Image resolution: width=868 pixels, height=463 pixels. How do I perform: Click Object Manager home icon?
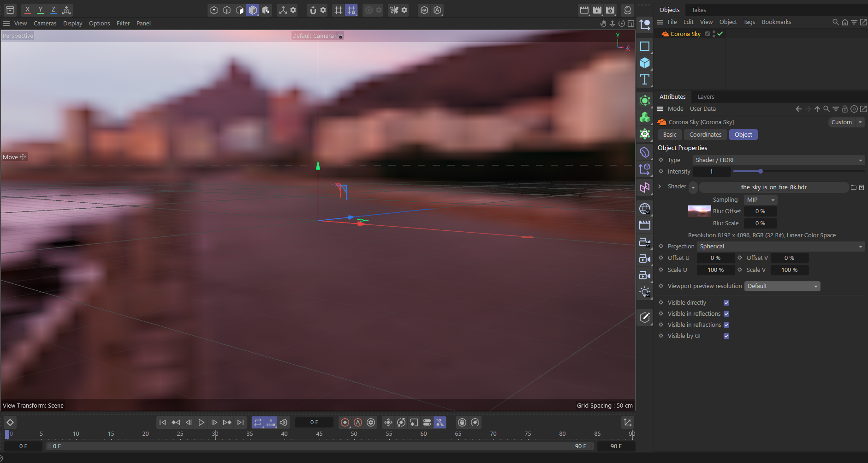coord(845,22)
